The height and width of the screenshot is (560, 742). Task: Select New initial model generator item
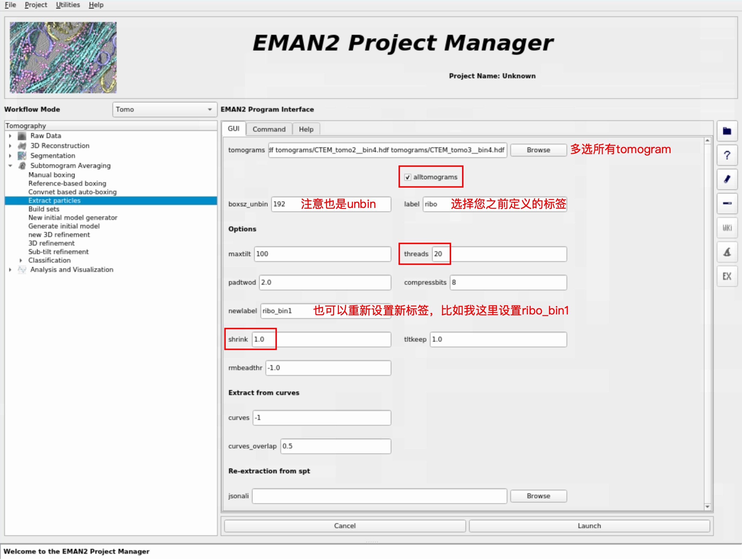pyautogui.click(x=73, y=218)
